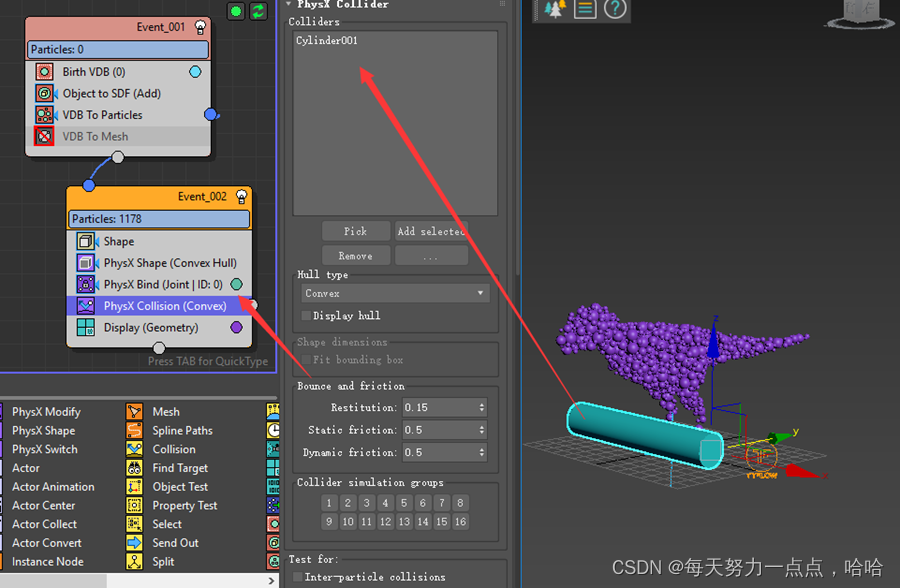This screenshot has width=900, height=588.
Task: Click the Display (Geometry) operator icon
Action: 85,327
